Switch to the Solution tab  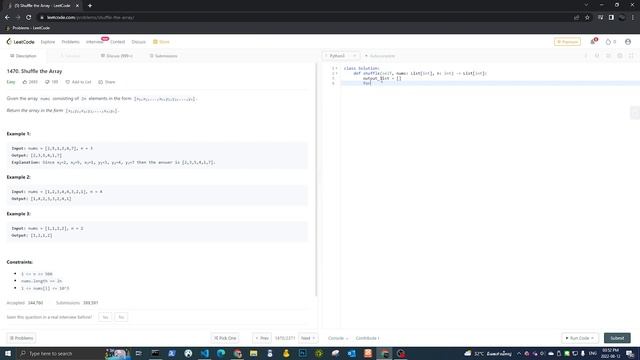[70, 56]
